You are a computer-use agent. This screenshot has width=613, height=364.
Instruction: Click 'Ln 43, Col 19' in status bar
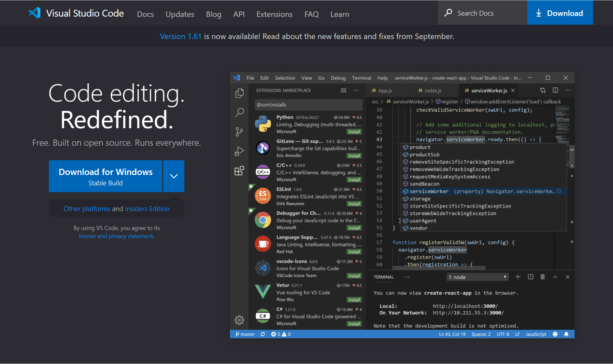(452, 334)
